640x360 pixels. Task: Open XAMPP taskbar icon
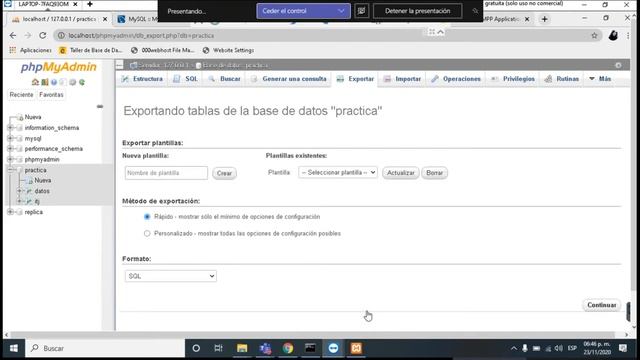click(x=356, y=348)
